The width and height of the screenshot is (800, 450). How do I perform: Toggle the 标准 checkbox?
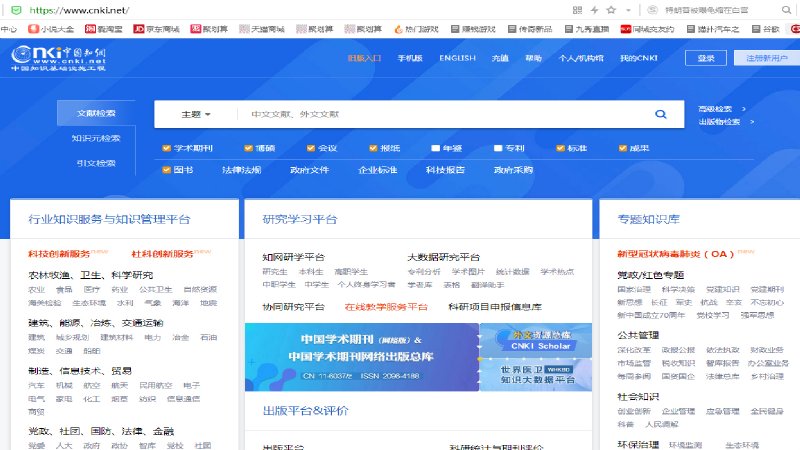560,148
